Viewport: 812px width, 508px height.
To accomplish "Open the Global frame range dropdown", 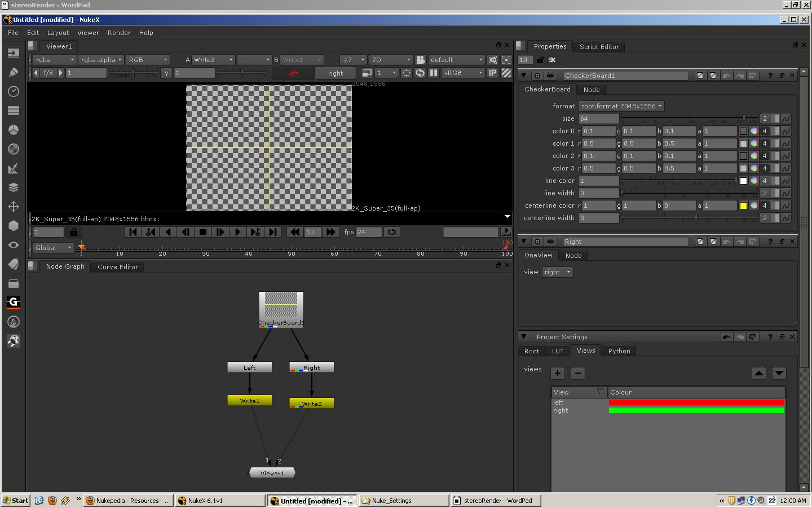I will (x=53, y=248).
